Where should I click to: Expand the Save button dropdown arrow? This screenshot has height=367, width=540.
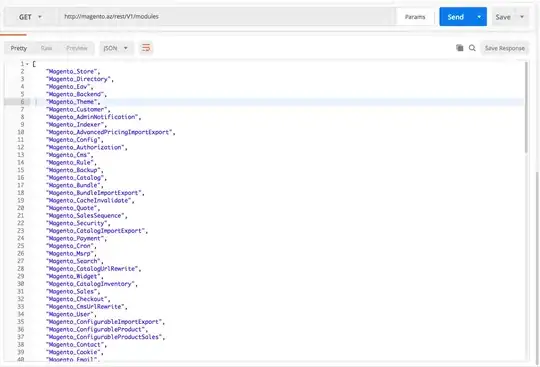click(x=522, y=17)
